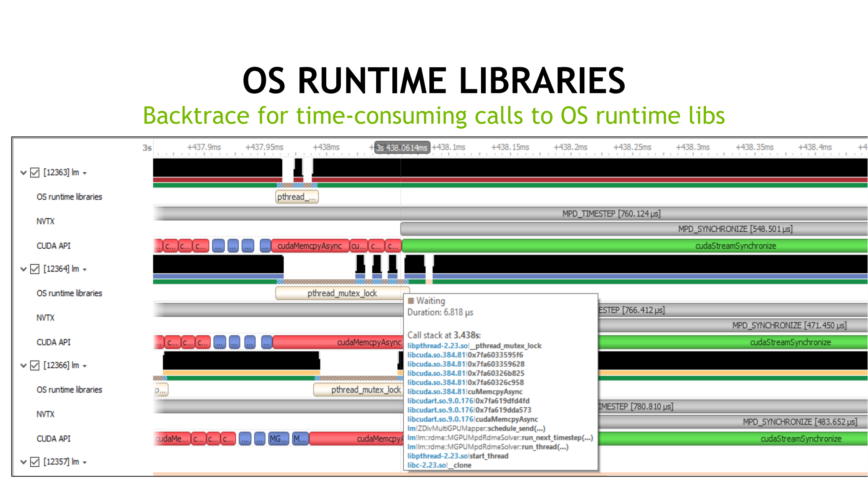
Task: Select the CUDA API row under 12364
Action: pyautogui.click(x=54, y=342)
